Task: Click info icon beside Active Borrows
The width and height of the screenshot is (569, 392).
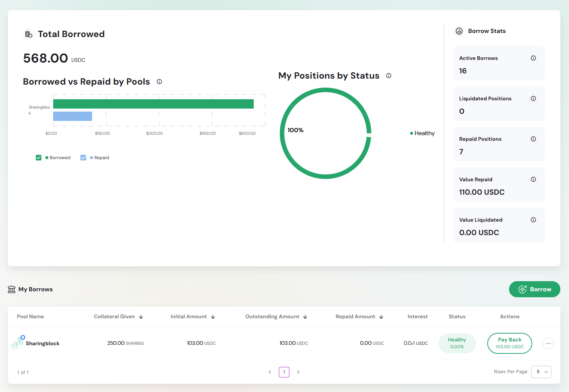Action: point(533,58)
